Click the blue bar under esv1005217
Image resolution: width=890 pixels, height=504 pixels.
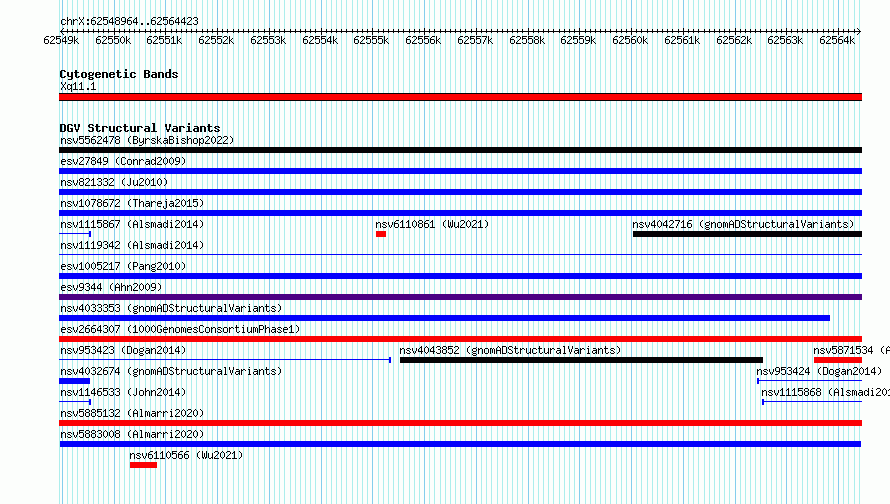(460, 276)
